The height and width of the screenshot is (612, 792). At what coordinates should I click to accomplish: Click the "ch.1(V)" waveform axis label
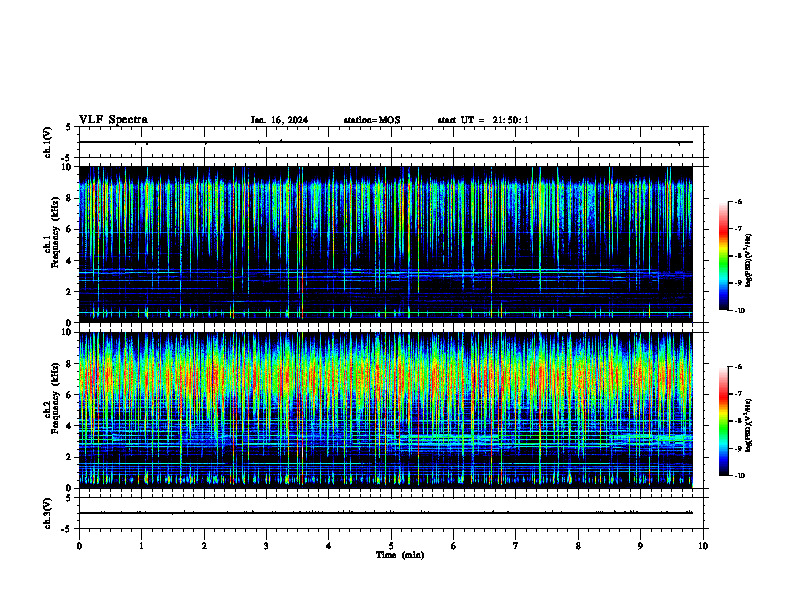(x=48, y=142)
